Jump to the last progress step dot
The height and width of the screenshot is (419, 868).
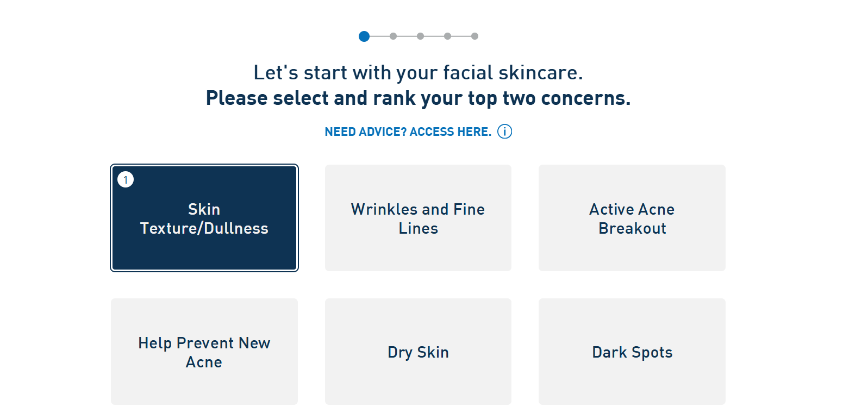[474, 36]
